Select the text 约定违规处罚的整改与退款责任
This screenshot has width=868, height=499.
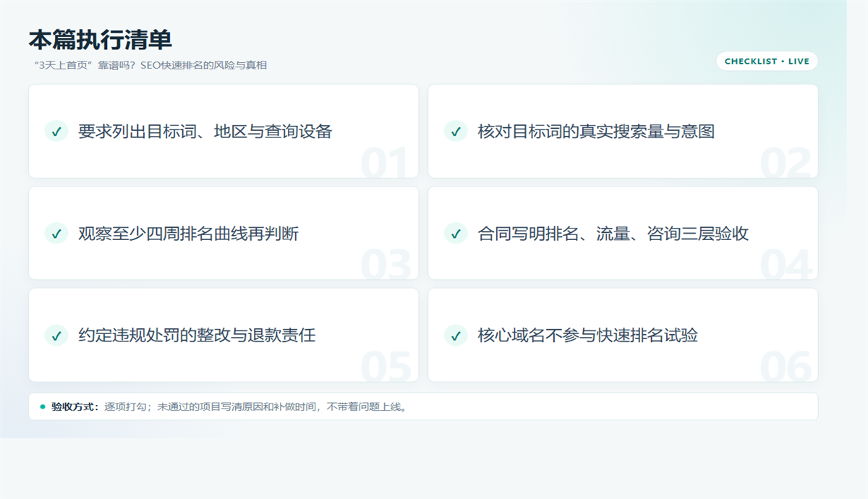click(x=197, y=335)
